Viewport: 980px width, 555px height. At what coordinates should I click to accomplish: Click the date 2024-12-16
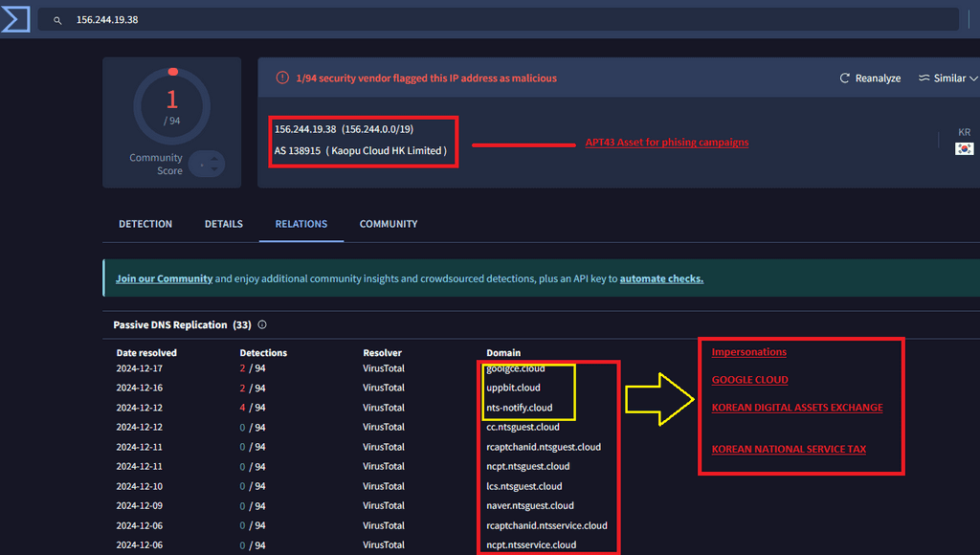coord(140,388)
